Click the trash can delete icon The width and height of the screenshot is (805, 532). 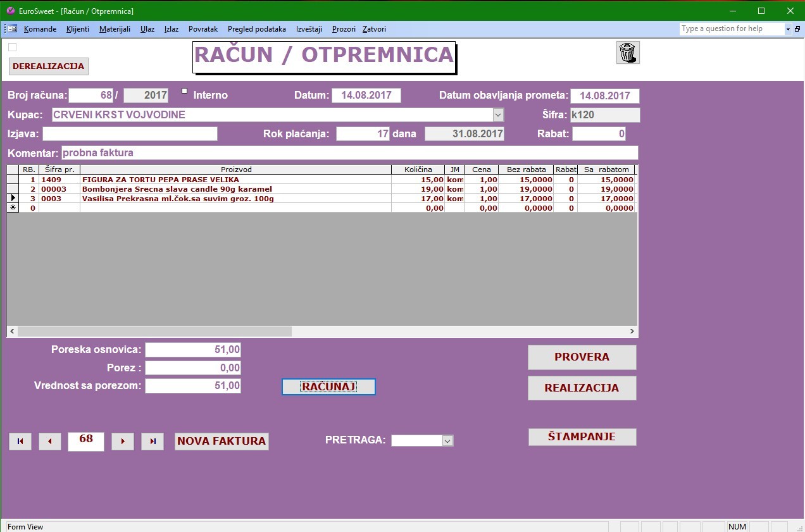point(627,53)
